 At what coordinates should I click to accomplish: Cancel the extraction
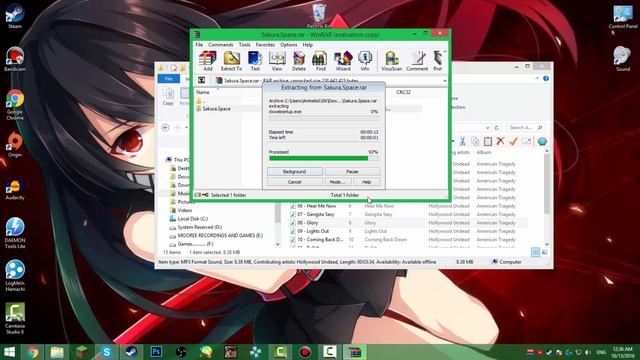pyautogui.click(x=294, y=182)
